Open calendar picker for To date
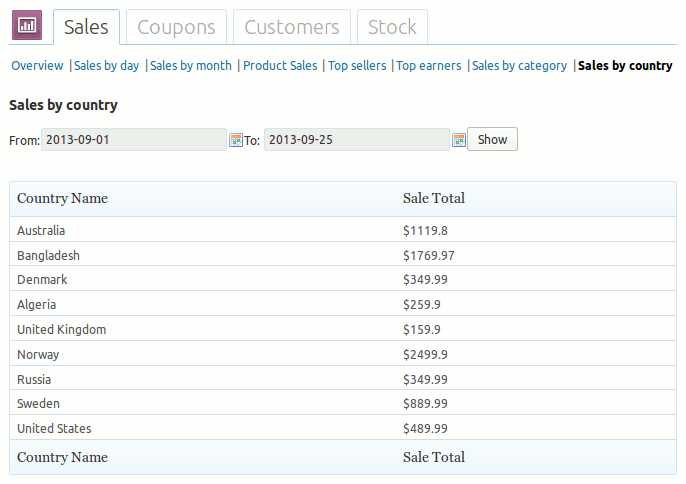The height and width of the screenshot is (484, 686). (x=459, y=140)
